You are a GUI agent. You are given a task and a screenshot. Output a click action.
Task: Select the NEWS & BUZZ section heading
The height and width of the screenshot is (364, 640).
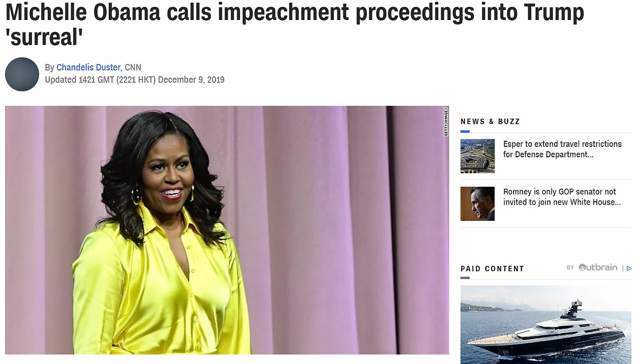(490, 121)
